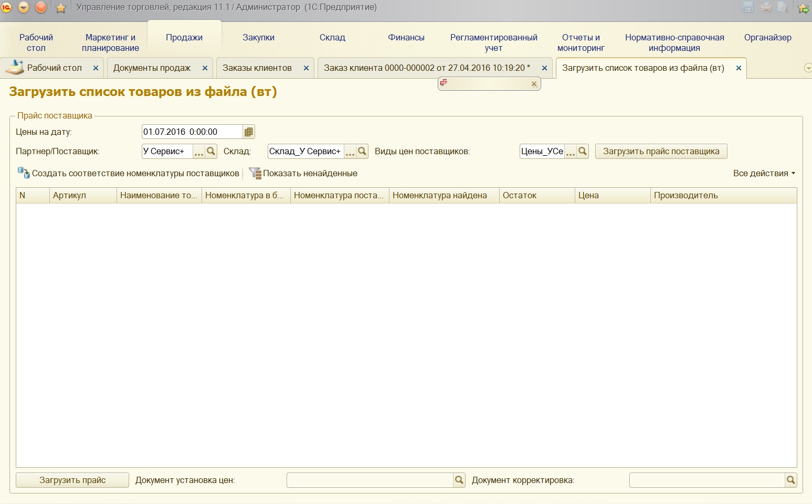The width and height of the screenshot is (812, 504).
Task: Close the small floating notification panel
Action: click(x=534, y=84)
